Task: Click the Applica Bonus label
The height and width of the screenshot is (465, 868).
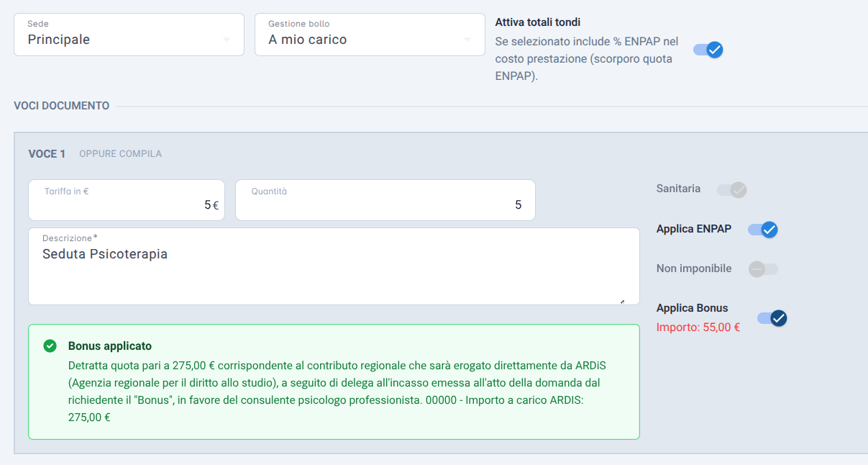Action: [693, 308]
